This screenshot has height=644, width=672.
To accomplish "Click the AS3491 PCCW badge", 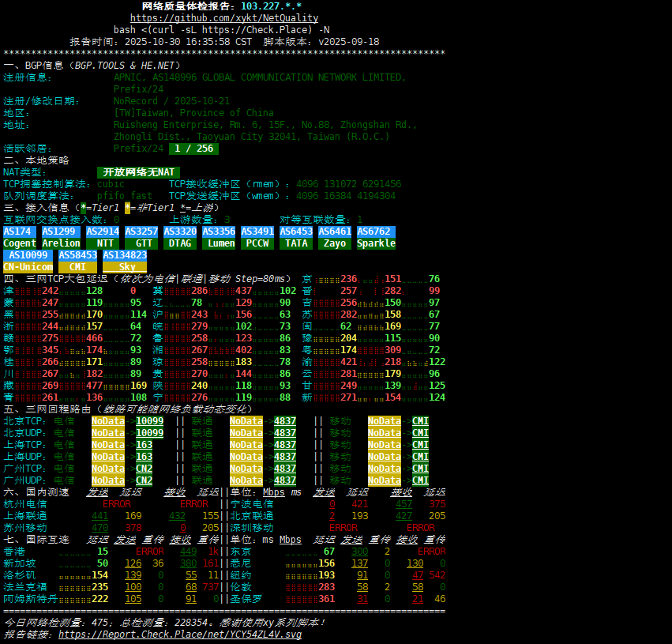I will (257, 237).
